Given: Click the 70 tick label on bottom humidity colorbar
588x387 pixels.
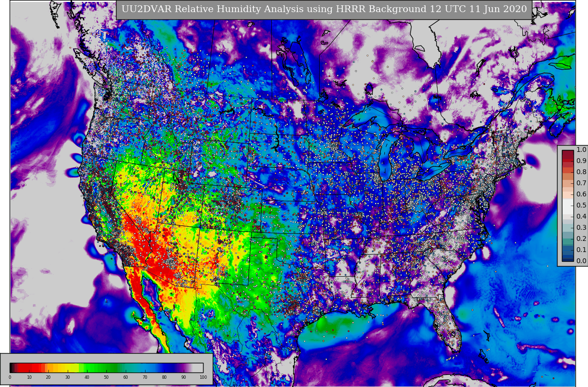Looking at the screenshot, I should coord(145,377).
